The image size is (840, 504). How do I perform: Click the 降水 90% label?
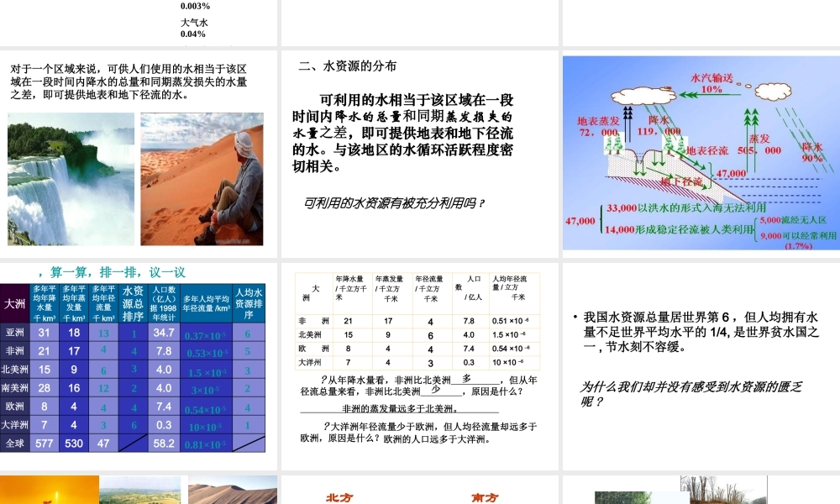(x=812, y=152)
